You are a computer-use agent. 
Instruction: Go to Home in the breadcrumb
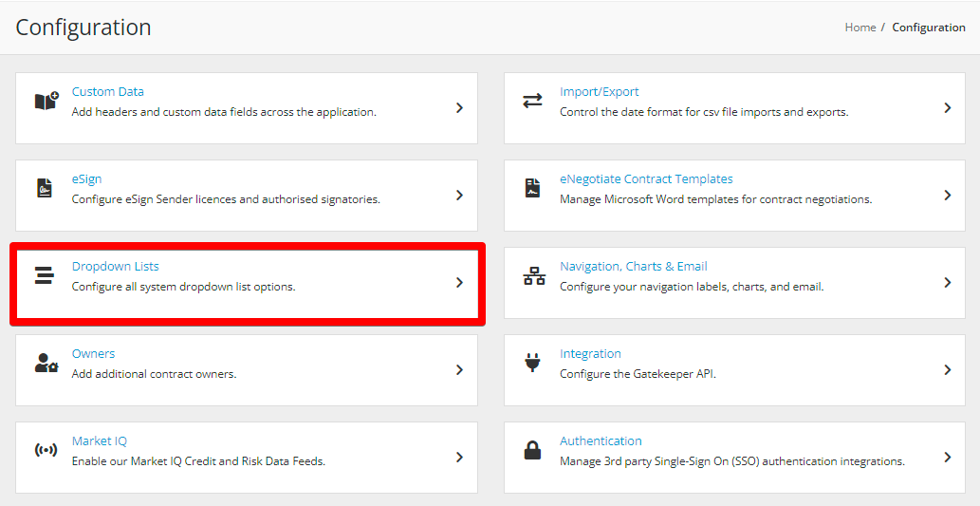pos(860,28)
